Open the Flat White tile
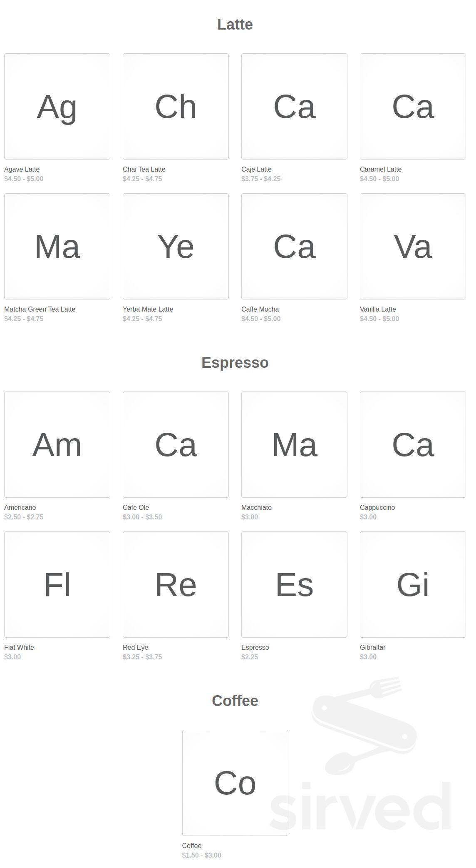This screenshot has height=868, width=476. click(57, 584)
